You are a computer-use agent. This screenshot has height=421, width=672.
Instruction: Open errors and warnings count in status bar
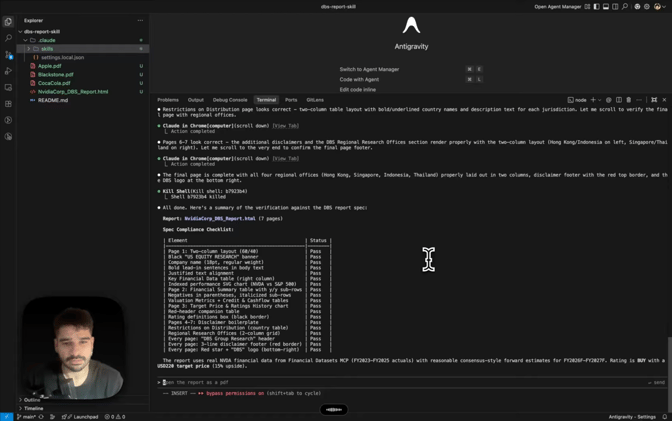[115, 417]
